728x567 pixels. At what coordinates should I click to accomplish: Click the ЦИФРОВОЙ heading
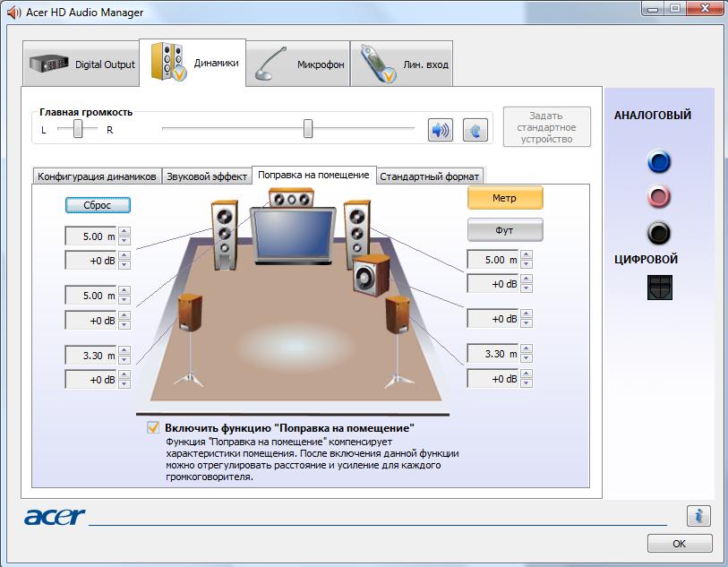pos(647,259)
